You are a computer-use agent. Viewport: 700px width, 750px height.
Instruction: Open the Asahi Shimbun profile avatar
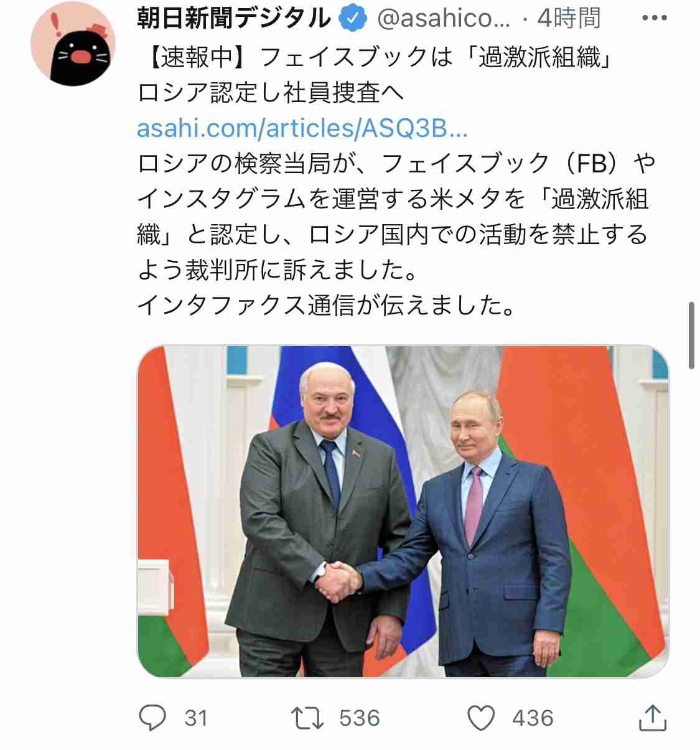(73, 44)
